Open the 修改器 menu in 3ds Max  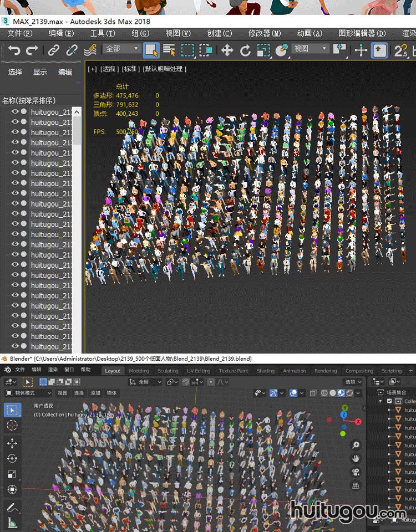point(264,33)
